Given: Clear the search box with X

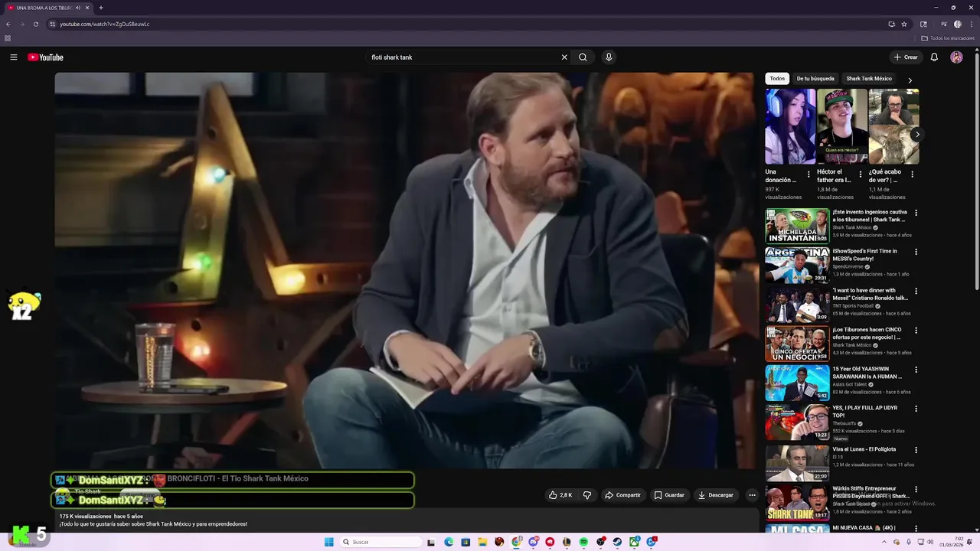Looking at the screenshot, I should (564, 57).
